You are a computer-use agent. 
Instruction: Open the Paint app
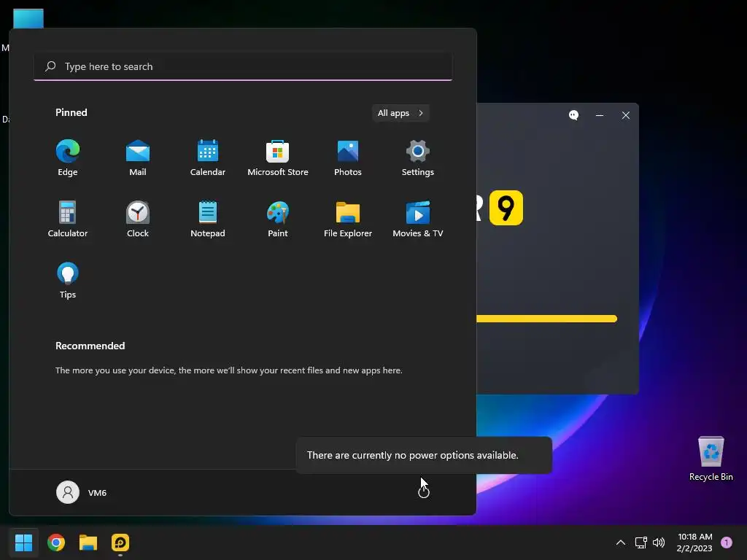click(x=278, y=219)
